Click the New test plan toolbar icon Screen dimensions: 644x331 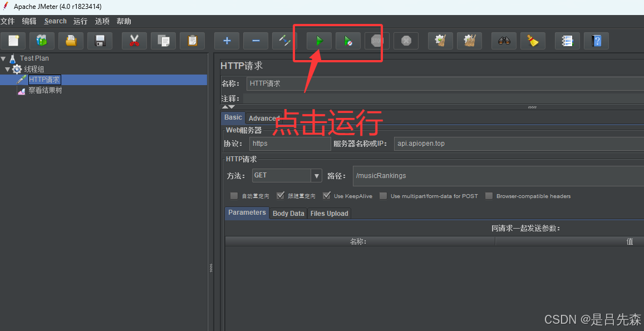[x=13, y=41]
